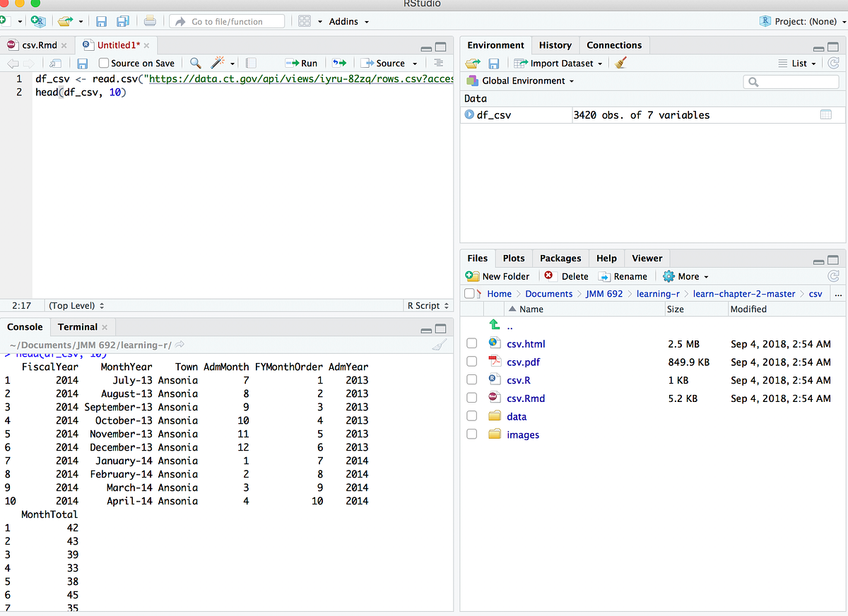Click the Go to file/function field
This screenshot has height=616, width=848.
click(x=226, y=21)
